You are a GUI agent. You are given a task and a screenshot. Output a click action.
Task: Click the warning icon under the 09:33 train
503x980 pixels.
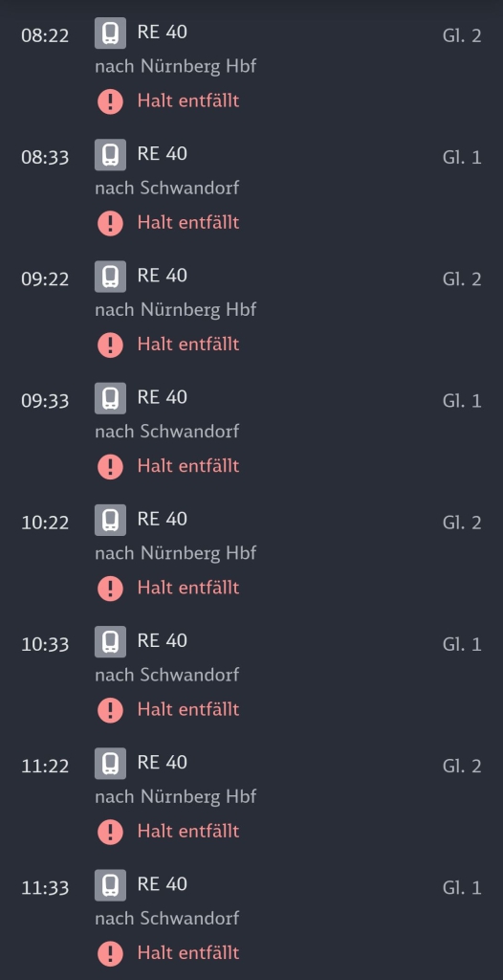tap(110, 466)
